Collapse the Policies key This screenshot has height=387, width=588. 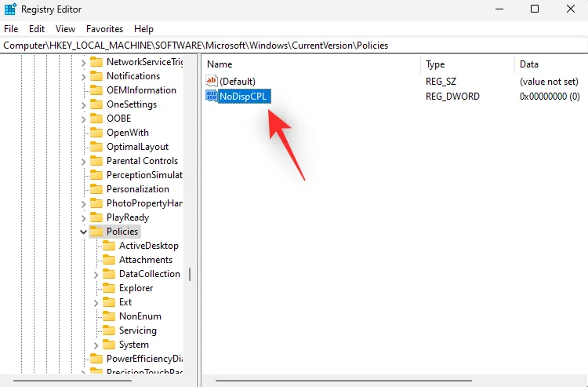84,232
